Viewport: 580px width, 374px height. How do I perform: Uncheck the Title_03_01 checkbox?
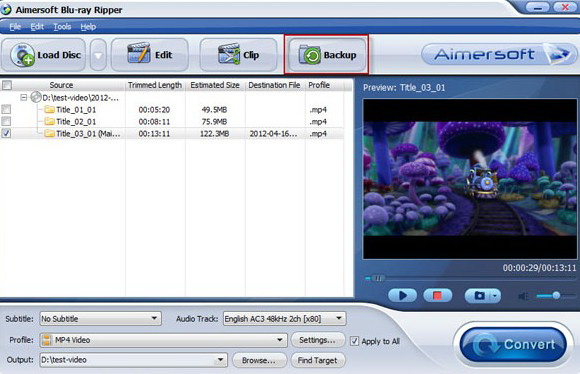(x=6, y=133)
